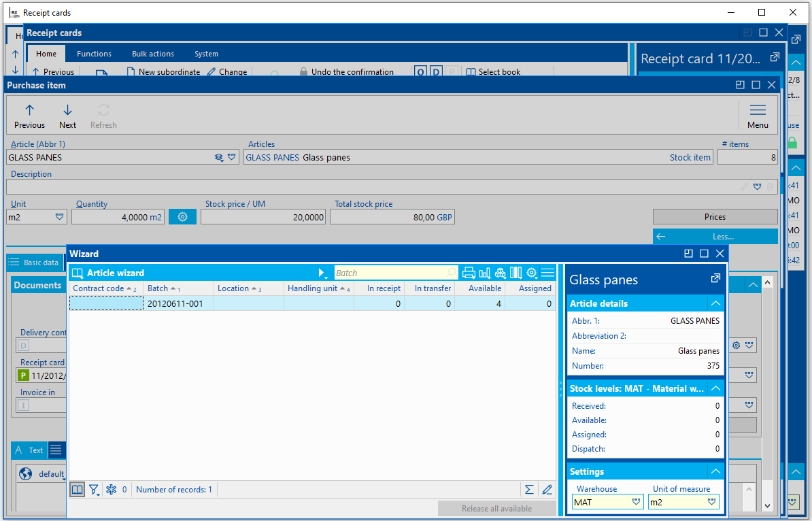Click the blue gear button beside Quantity
The image size is (812, 521).
point(182,217)
